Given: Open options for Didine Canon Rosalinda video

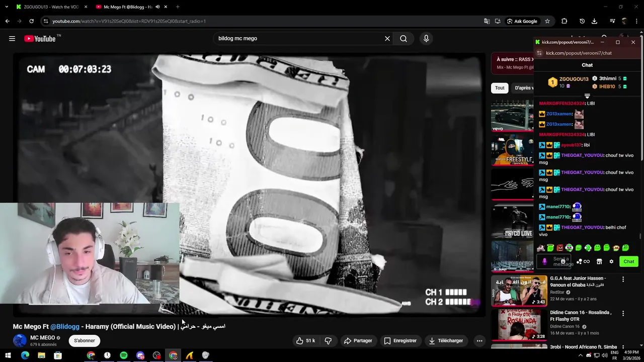Looking at the screenshot, I should [x=623, y=313].
